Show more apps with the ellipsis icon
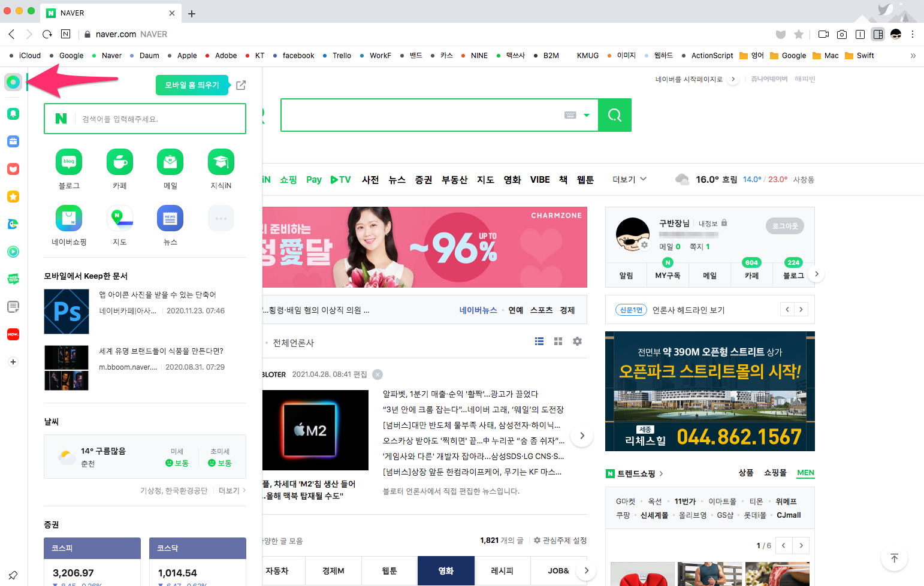This screenshot has width=924, height=586. [221, 218]
